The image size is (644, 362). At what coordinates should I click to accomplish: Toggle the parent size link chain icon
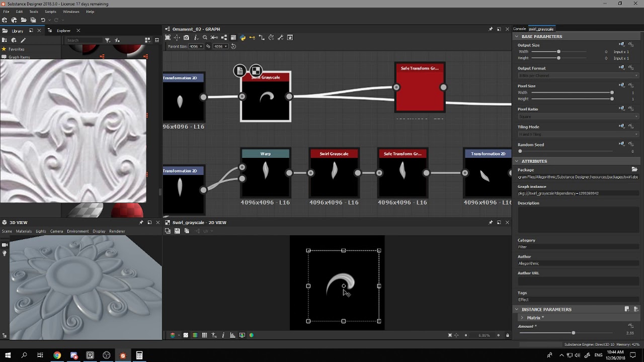pos(208,46)
